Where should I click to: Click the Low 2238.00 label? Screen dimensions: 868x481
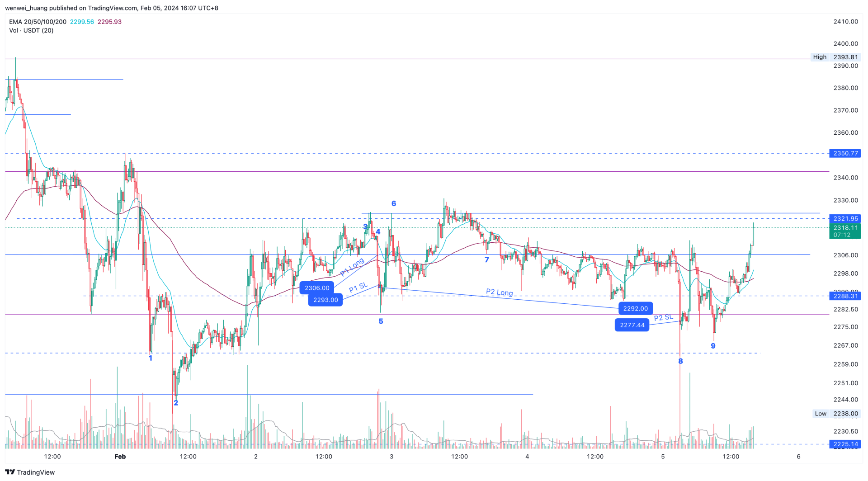(x=836, y=414)
